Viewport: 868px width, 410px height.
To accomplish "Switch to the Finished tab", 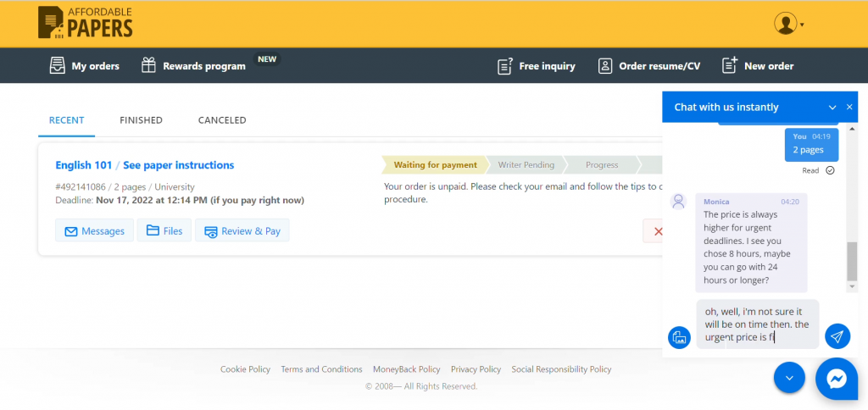I will [141, 120].
